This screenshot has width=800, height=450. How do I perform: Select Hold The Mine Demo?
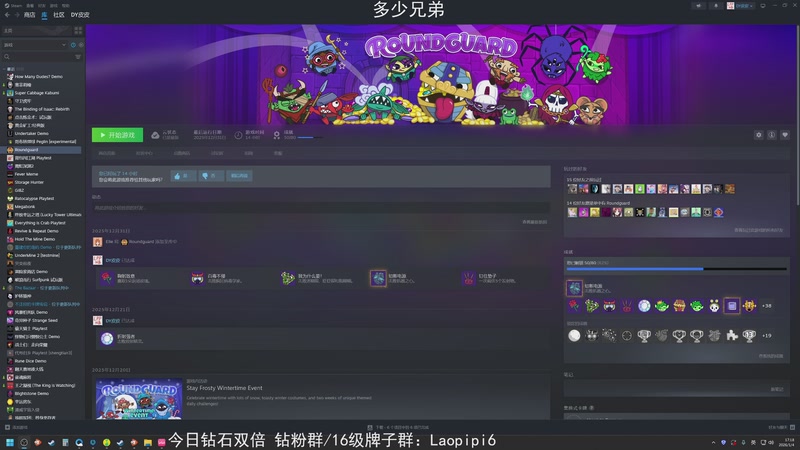tap(35, 239)
